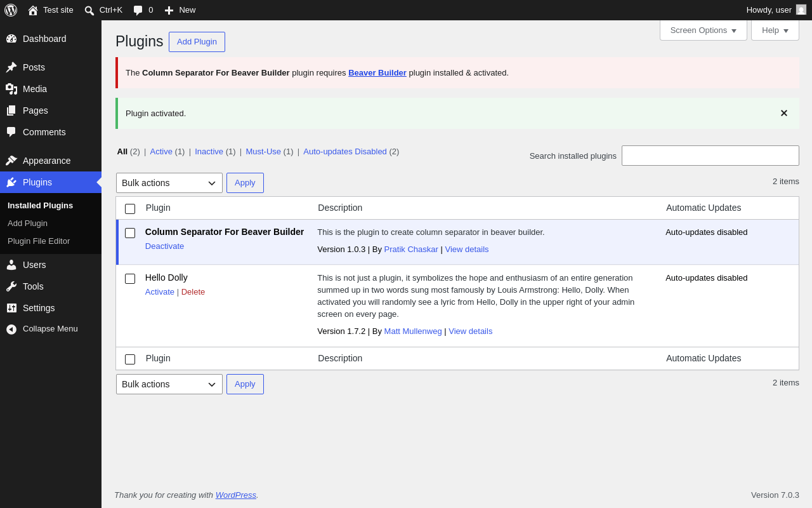
Task: Deactivate Column Separator For Beaver Builder
Action: click(x=164, y=246)
